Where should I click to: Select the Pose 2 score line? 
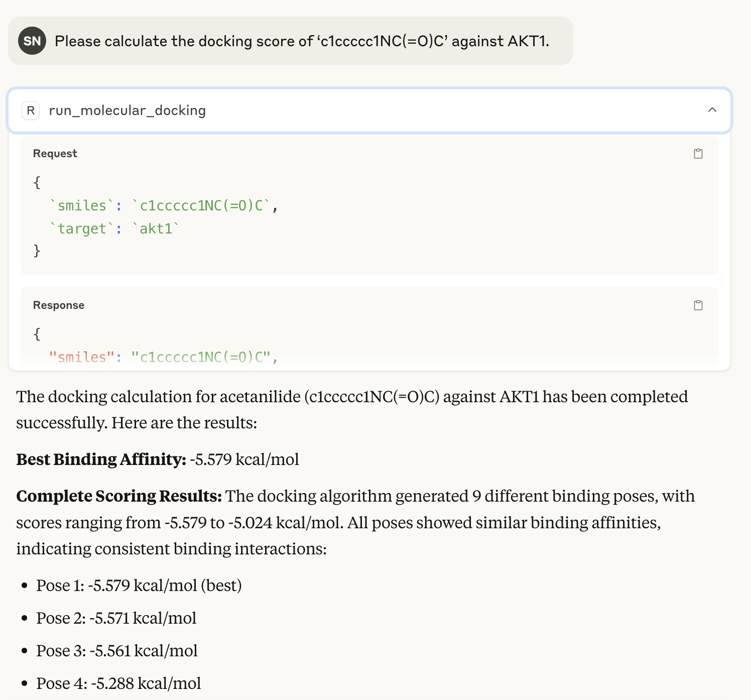pyautogui.click(x=116, y=618)
